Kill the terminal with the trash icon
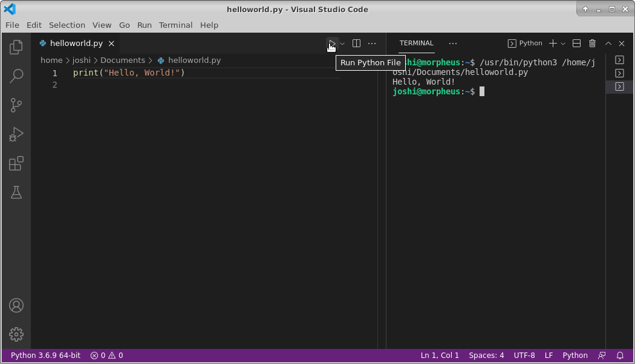The width and height of the screenshot is (635, 364). pyautogui.click(x=592, y=43)
